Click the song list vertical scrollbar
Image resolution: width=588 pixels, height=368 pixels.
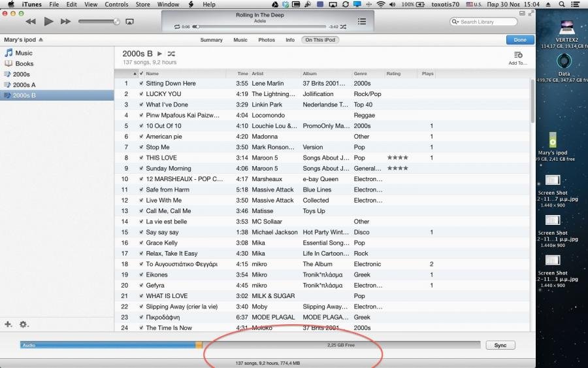tap(532, 101)
